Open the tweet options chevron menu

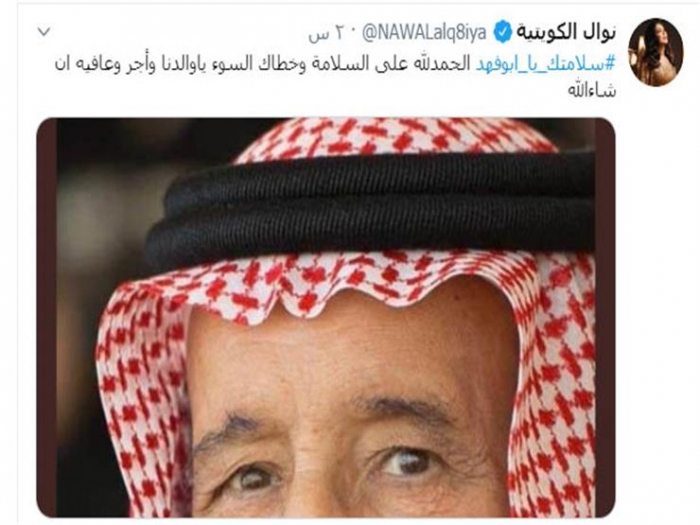[x=44, y=32]
